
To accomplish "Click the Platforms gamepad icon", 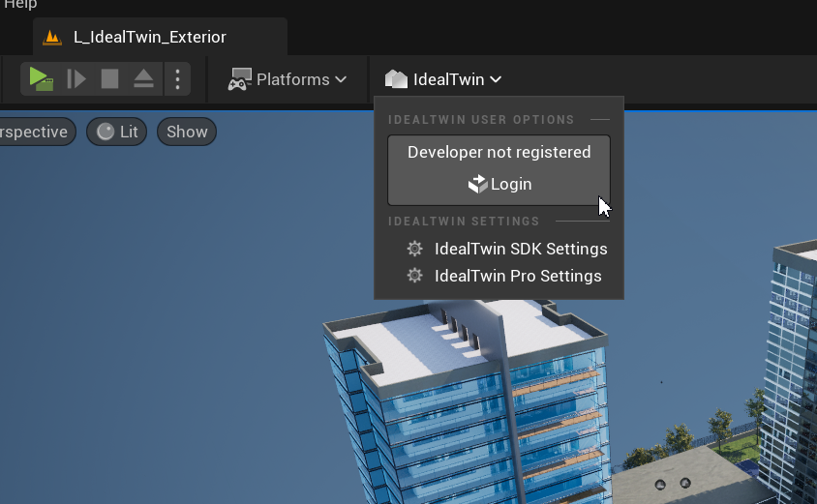I will coord(239,79).
